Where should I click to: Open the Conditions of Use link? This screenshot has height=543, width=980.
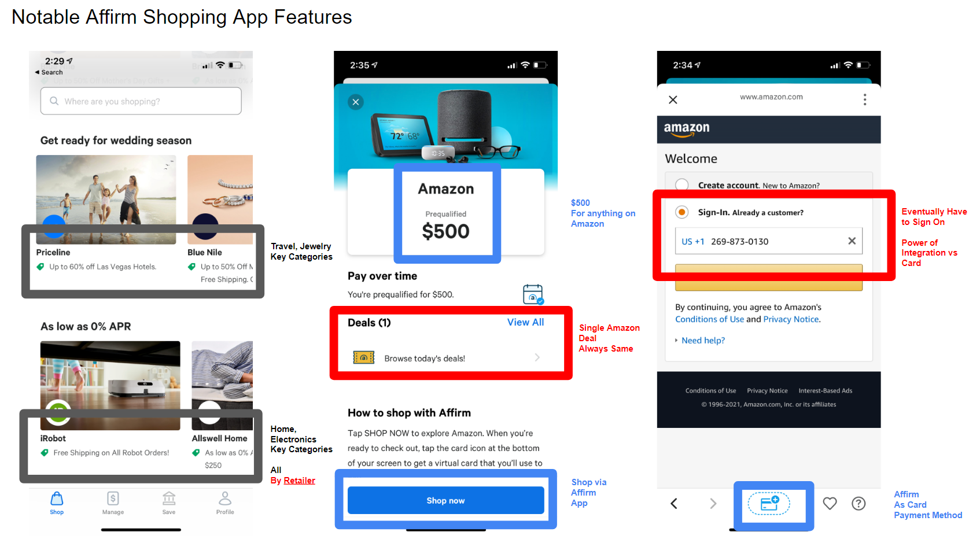pyautogui.click(x=710, y=319)
